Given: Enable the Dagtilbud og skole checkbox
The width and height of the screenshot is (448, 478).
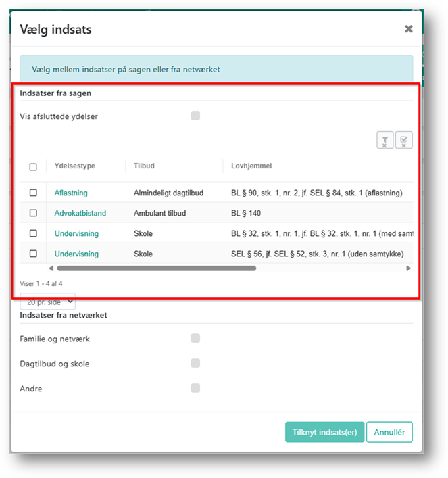Looking at the screenshot, I should [x=195, y=363].
